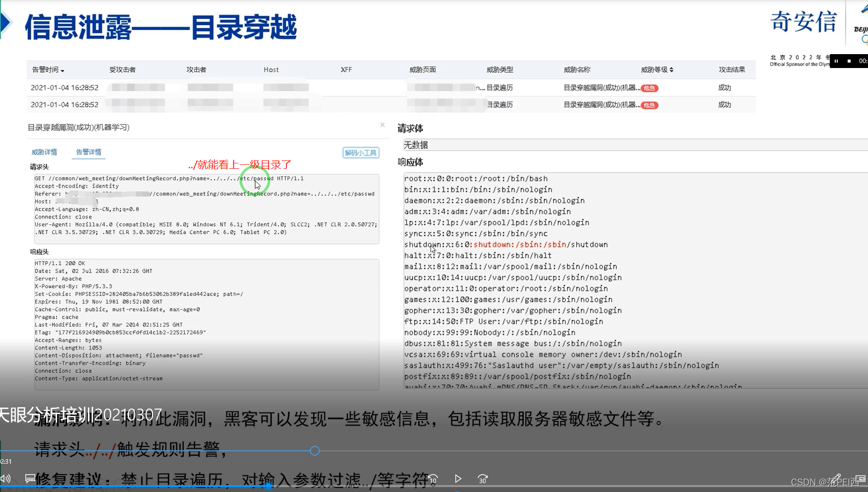Screen dimensions: 868x492
Task: Click the volume speaker icon
Action: coord(5,479)
